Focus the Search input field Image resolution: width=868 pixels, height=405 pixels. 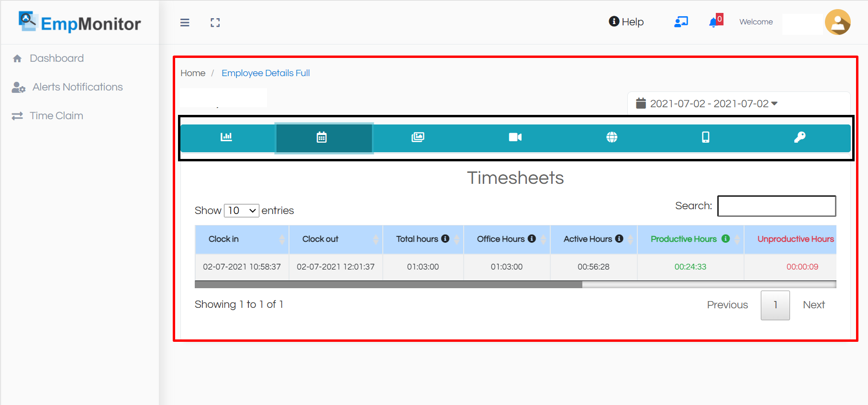point(777,206)
